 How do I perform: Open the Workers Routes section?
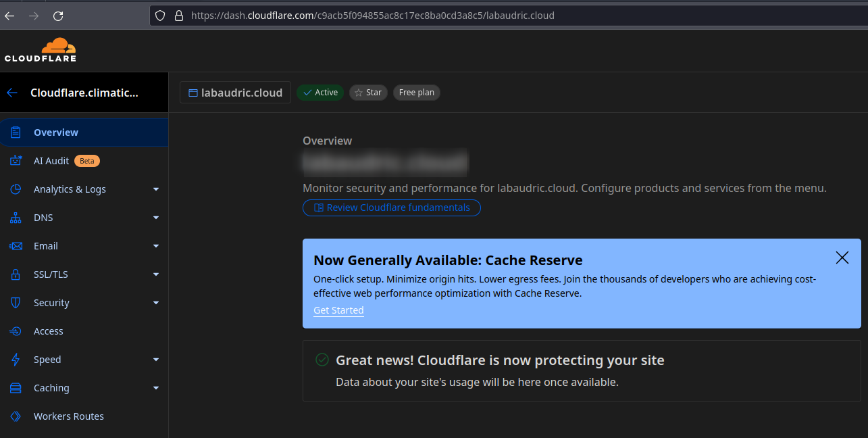[84, 416]
